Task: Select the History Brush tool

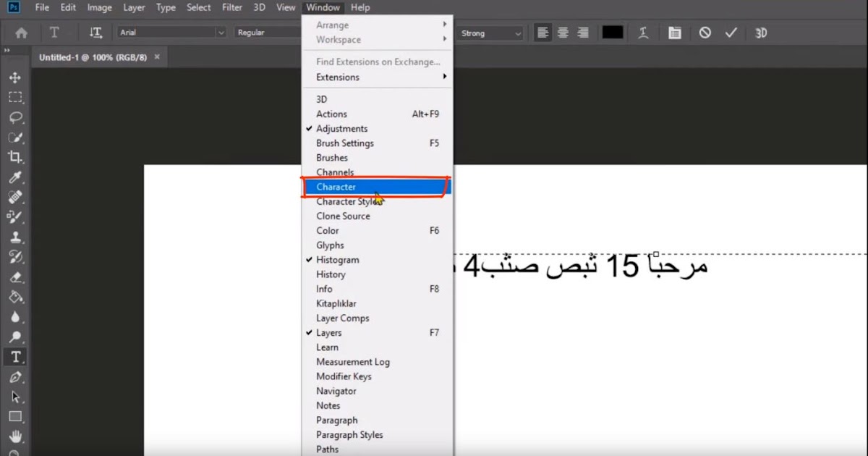Action: (15, 256)
